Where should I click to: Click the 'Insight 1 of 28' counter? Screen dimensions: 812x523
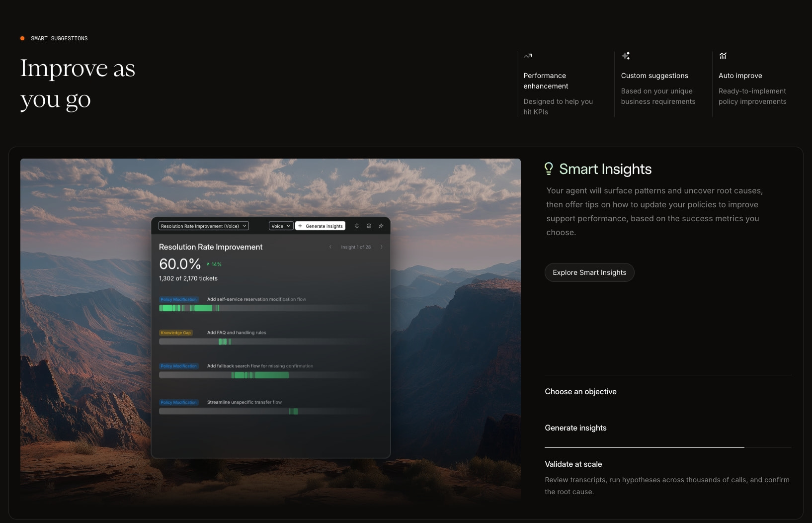click(356, 247)
